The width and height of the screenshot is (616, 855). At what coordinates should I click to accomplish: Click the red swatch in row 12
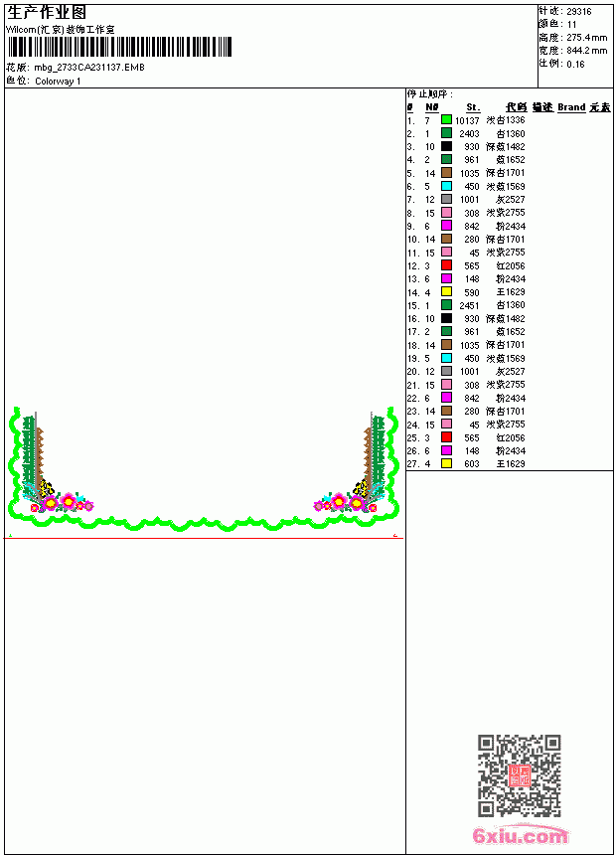click(x=446, y=265)
